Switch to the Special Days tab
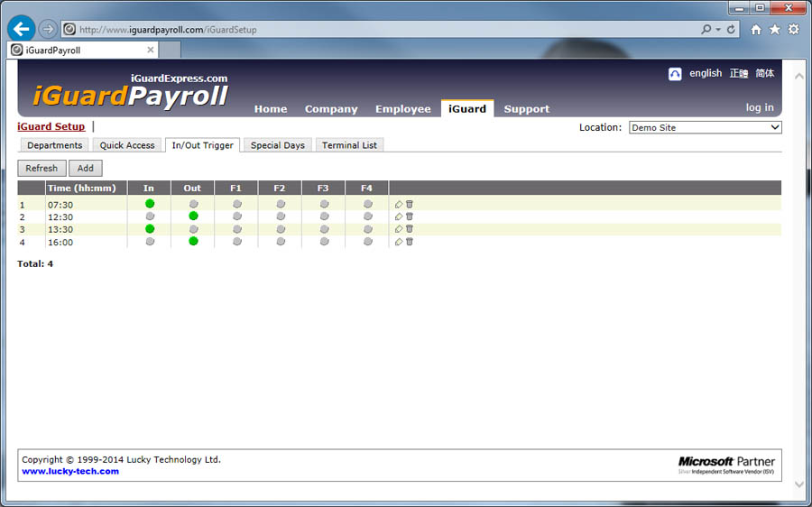Viewport: 812px width, 507px height. pyautogui.click(x=278, y=145)
